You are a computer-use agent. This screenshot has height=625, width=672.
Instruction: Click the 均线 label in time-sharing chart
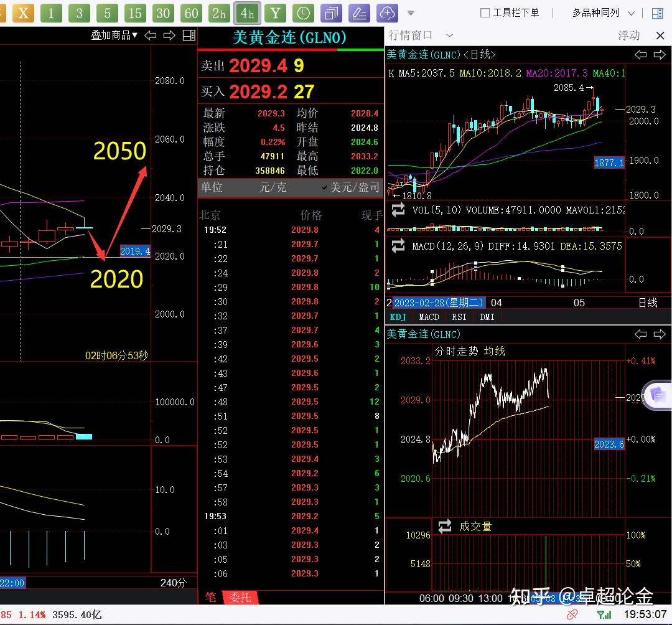494,352
